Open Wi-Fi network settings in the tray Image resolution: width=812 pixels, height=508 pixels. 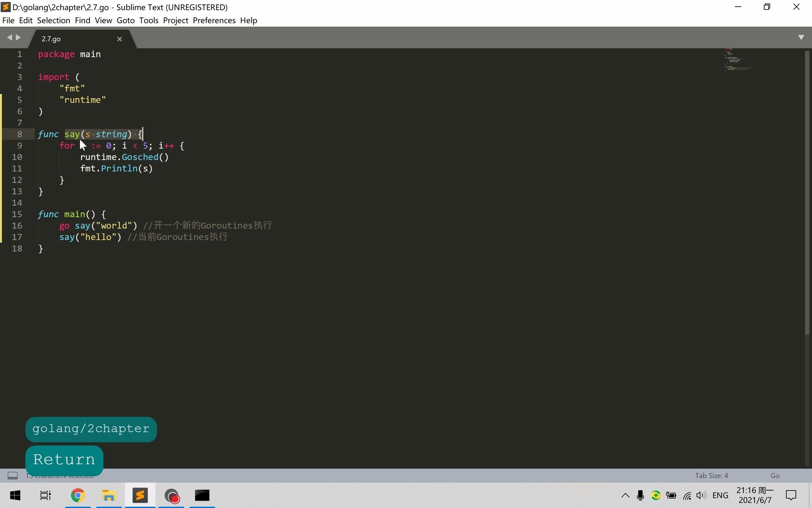pyautogui.click(x=687, y=495)
